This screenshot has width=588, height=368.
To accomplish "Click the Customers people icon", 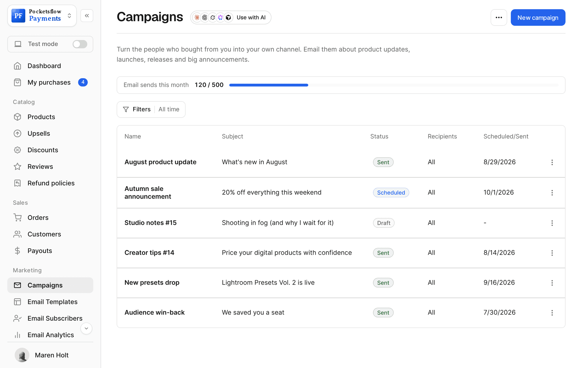I will pyautogui.click(x=18, y=234).
